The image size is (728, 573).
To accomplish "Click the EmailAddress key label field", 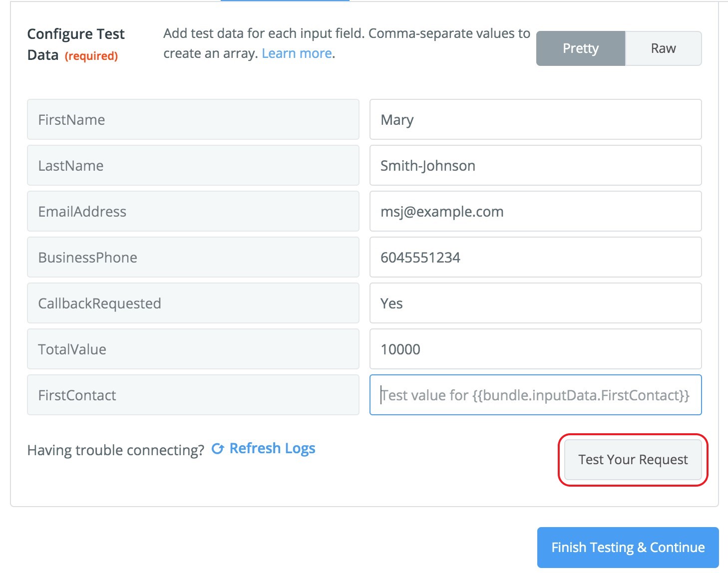I will (193, 212).
